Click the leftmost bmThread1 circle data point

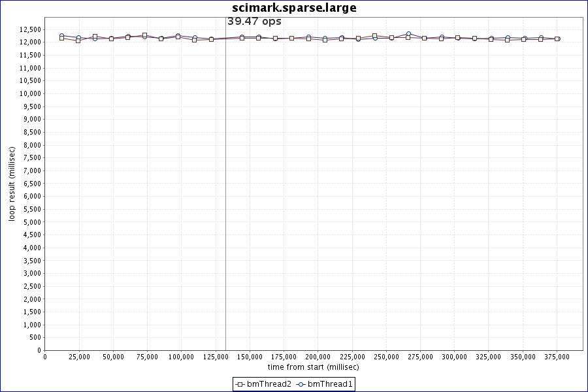coord(61,36)
